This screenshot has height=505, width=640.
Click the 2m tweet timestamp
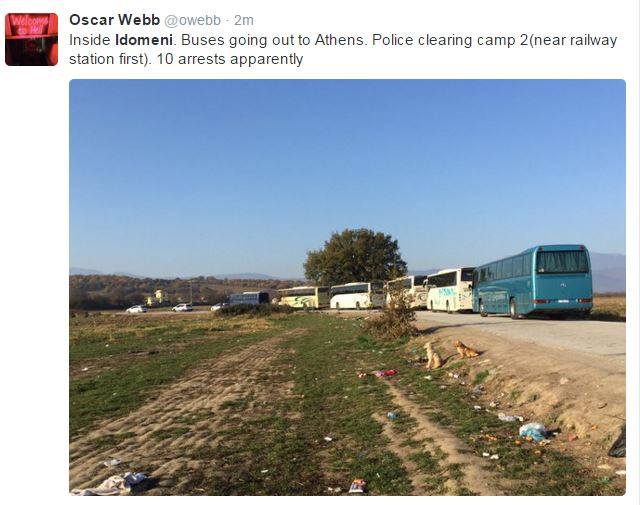click(244, 20)
